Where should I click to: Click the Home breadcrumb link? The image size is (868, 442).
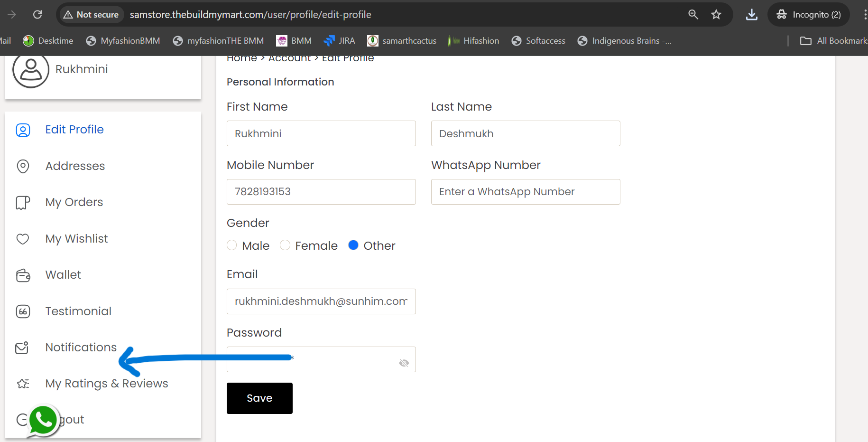[x=242, y=59]
